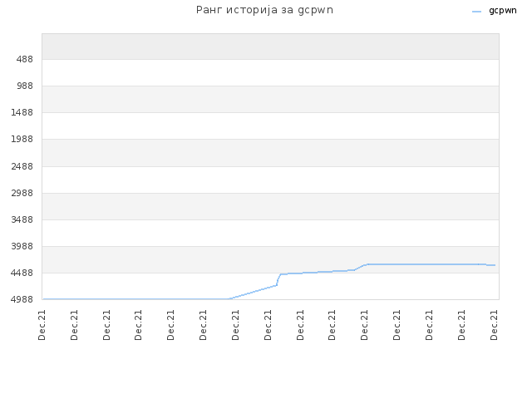The height and width of the screenshot is (399, 532).
Task: Click the 988 y-axis label
Action: click(25, 86)
